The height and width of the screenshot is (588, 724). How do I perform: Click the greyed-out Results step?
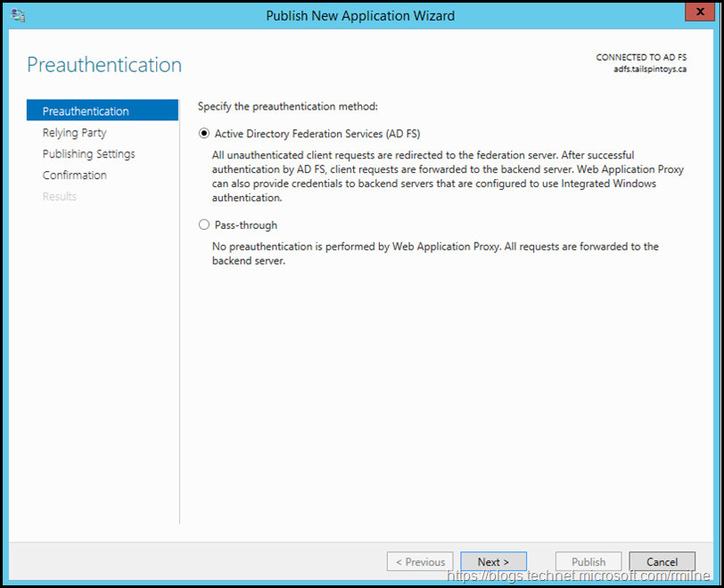point(60,197)
